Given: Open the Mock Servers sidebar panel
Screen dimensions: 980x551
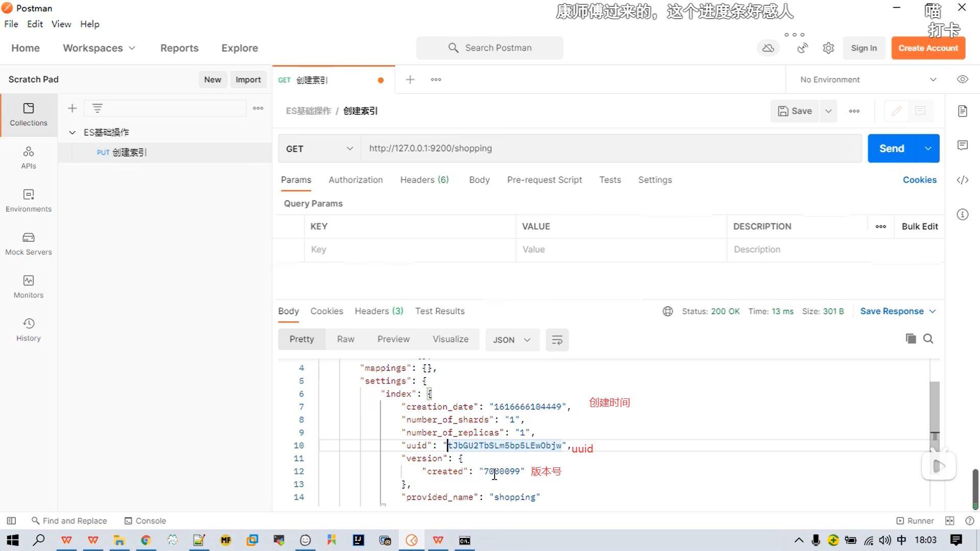Looking at the screenshot, I should tap(29, 243).
